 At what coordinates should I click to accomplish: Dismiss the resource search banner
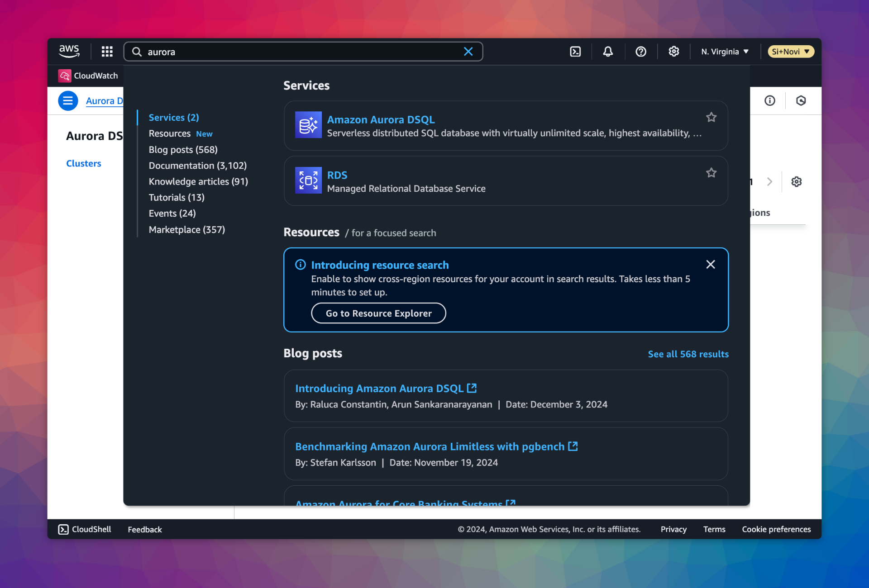pyautogui.click(x=711, y=264)
